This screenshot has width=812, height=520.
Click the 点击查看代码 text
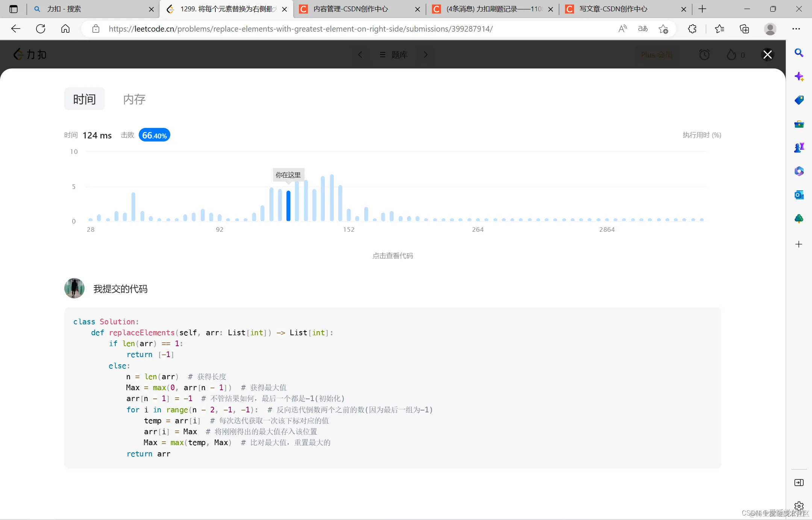point(392,256)
